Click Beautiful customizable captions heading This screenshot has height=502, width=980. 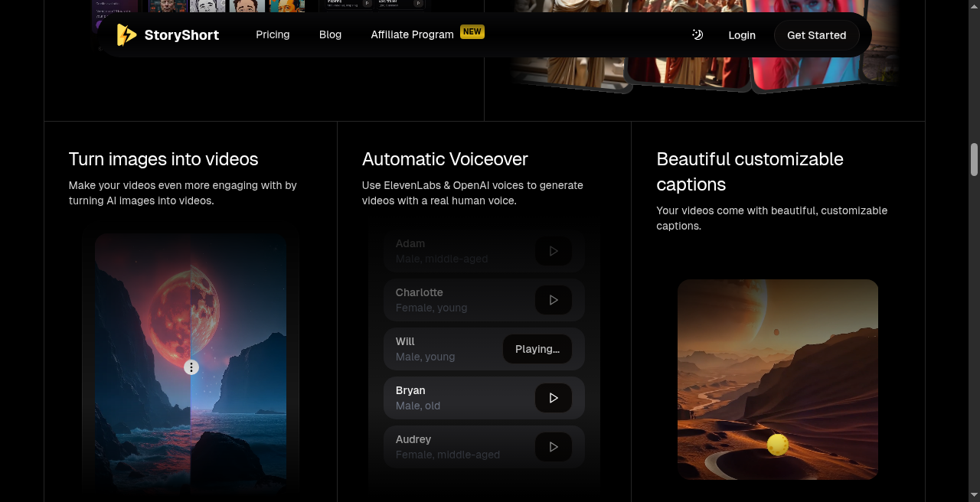pos(750,171)
